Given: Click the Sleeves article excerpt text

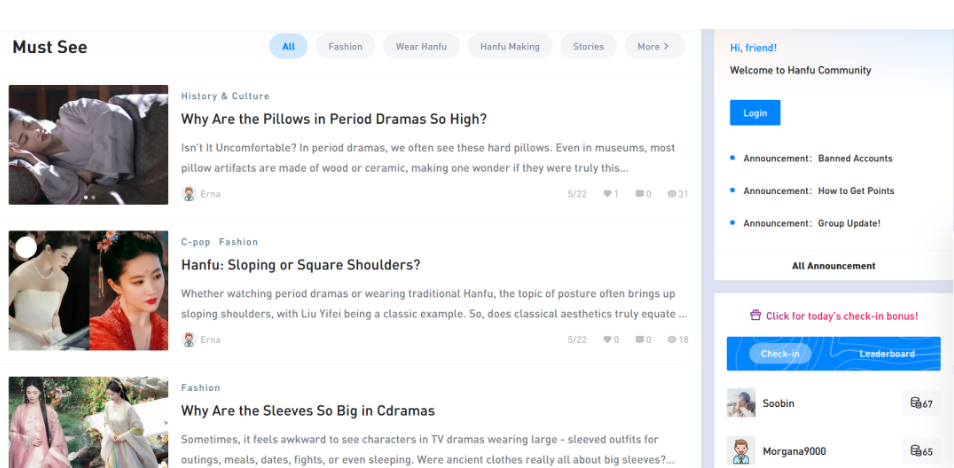Looking at the screenshot, I should click(427, 449).
